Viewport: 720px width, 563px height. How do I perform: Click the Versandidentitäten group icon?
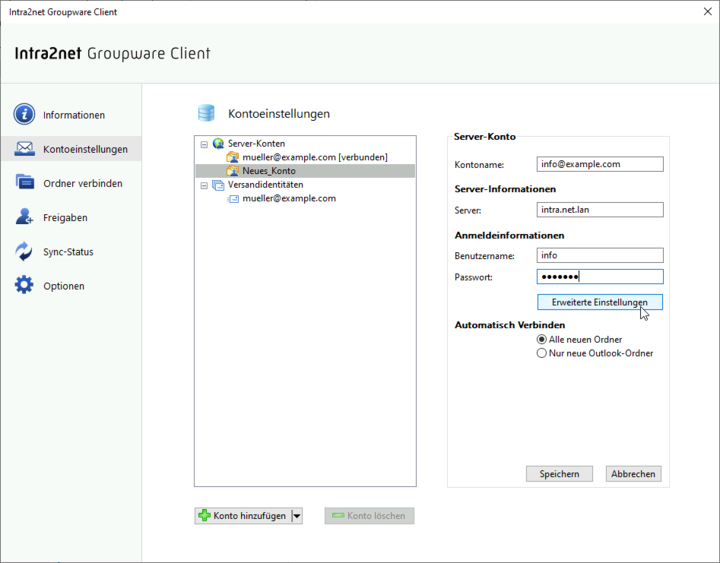tap(218, 185)
